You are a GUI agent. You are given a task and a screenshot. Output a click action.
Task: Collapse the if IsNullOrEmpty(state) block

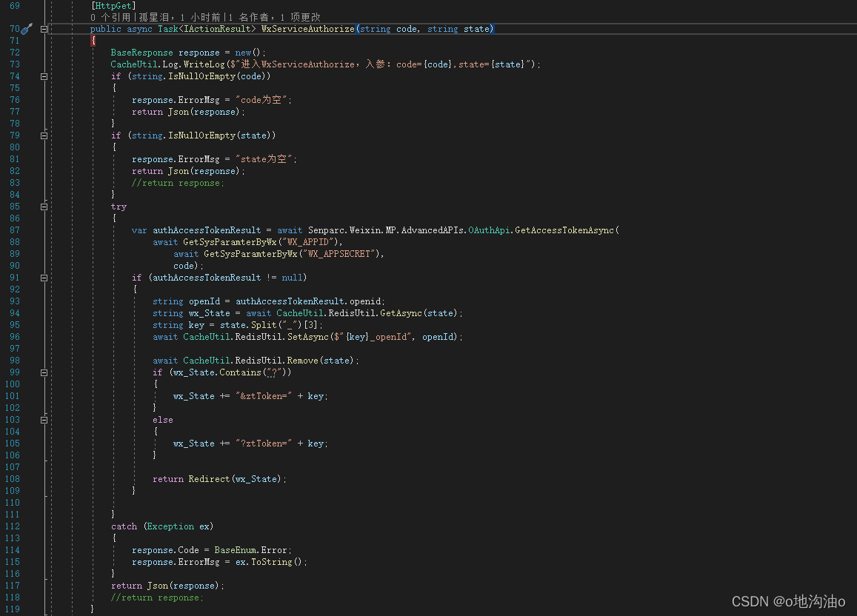point(44,135)
